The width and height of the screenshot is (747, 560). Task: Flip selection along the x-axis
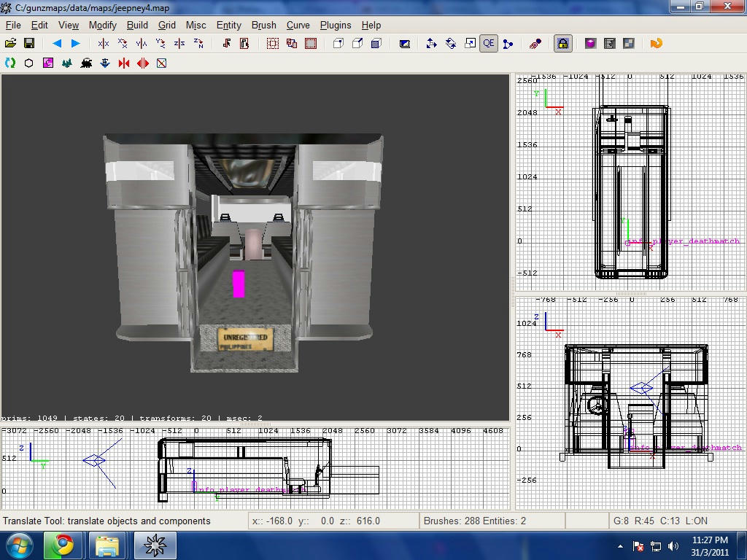(104, 44)
